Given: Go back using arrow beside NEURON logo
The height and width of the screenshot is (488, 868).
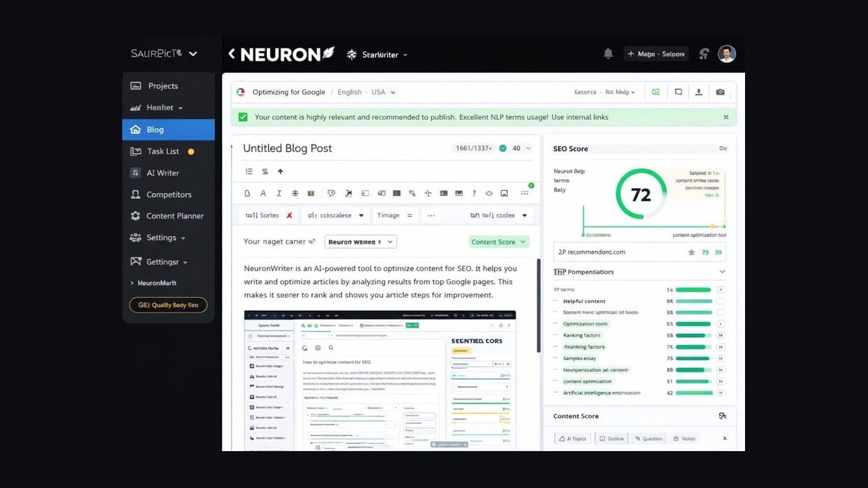Looking at the screenshot, I should [x=231, y=53].
